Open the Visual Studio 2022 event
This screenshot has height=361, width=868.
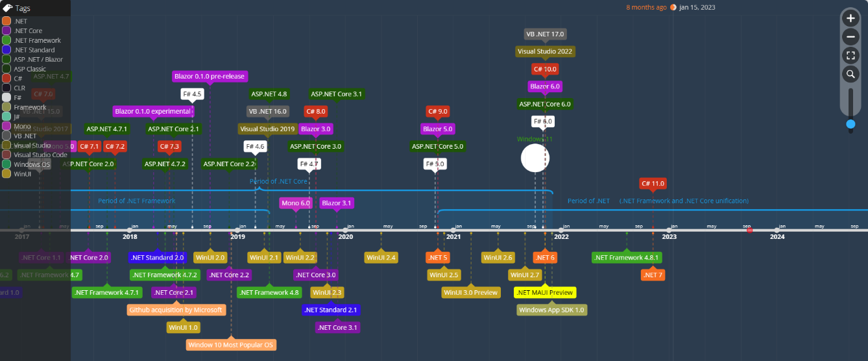click(x=546, y=51)
